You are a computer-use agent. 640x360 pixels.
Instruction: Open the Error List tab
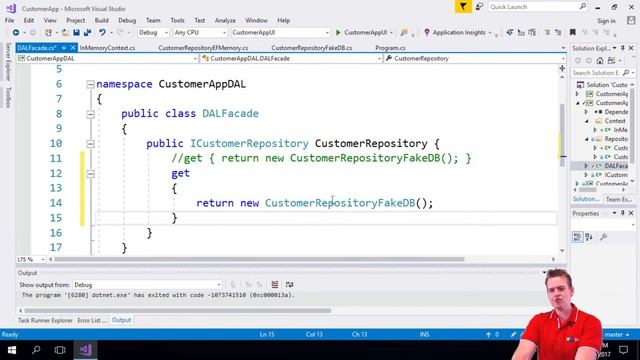[x=91, y=320]
